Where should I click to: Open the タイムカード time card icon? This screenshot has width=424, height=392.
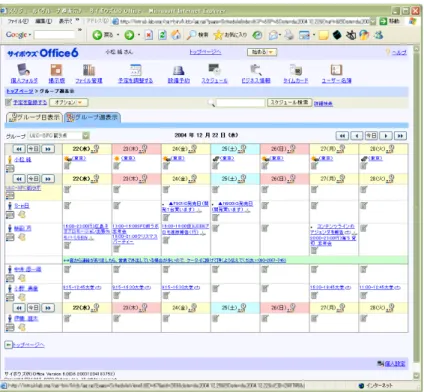click(296, 70)
